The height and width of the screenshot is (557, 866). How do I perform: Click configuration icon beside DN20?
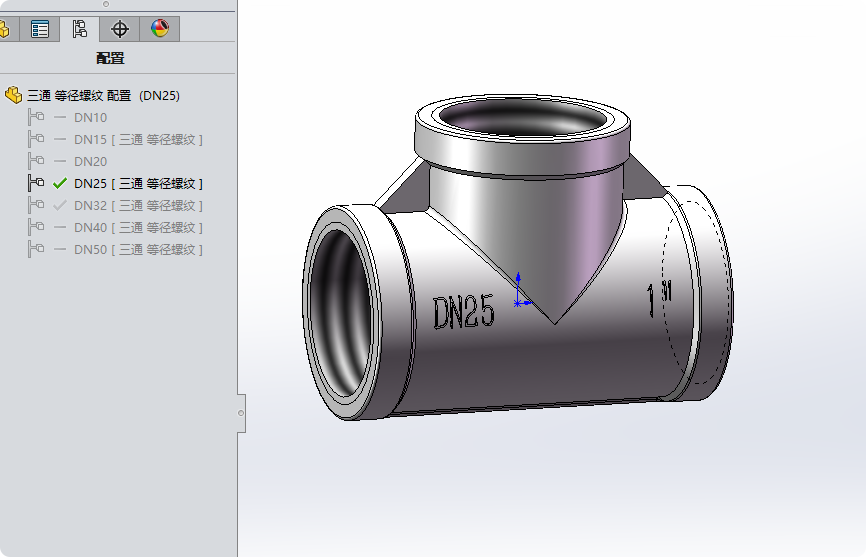tap(36, 161)
